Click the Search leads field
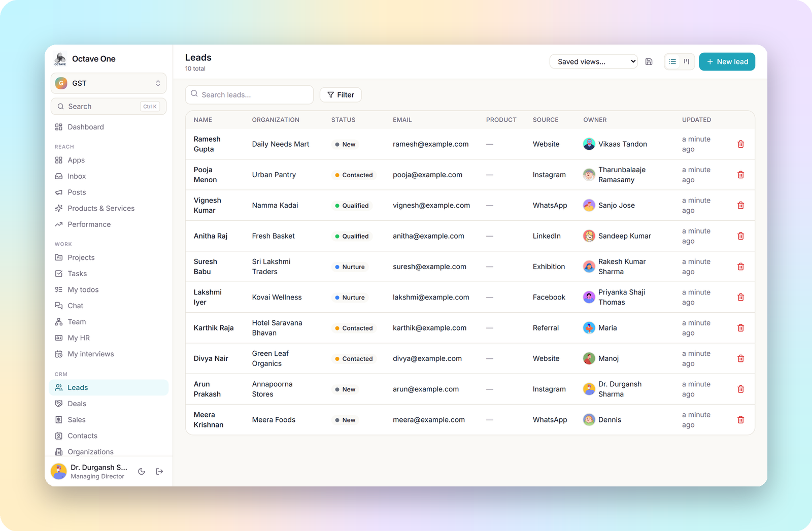 tap(249, 95)
